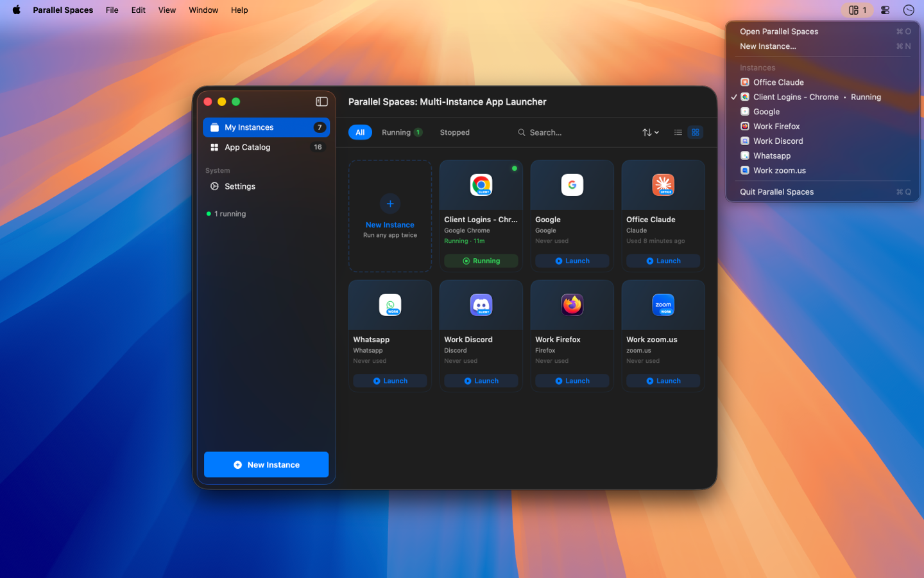Click the 'Run any app twice' caption
This screenshot has height=578, width=924.
pyautogui.click(x=390, y=235)
